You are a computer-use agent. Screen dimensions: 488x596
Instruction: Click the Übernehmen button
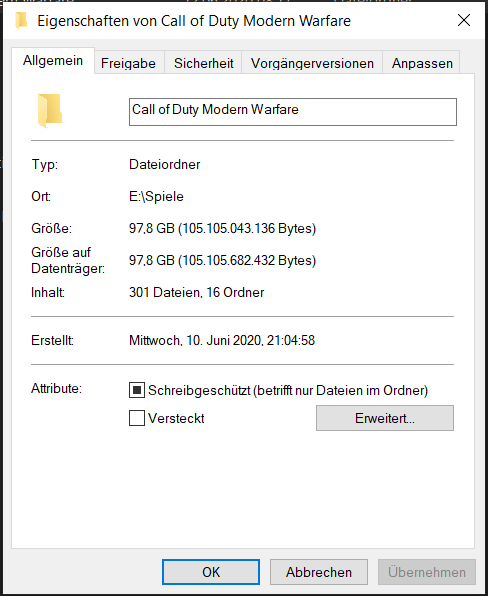pos(427,572)
